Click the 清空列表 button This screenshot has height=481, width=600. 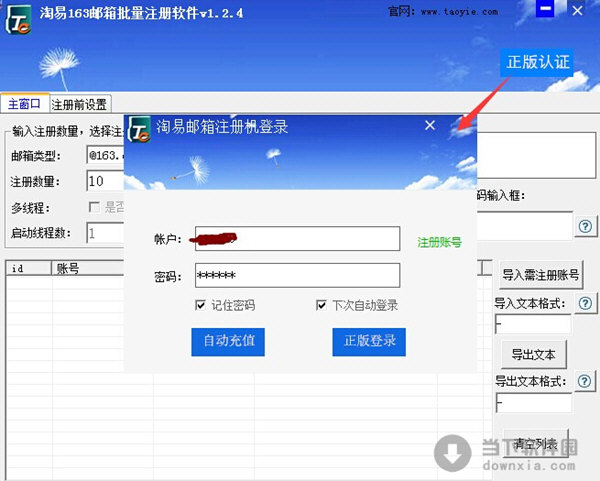pos(535,444)
